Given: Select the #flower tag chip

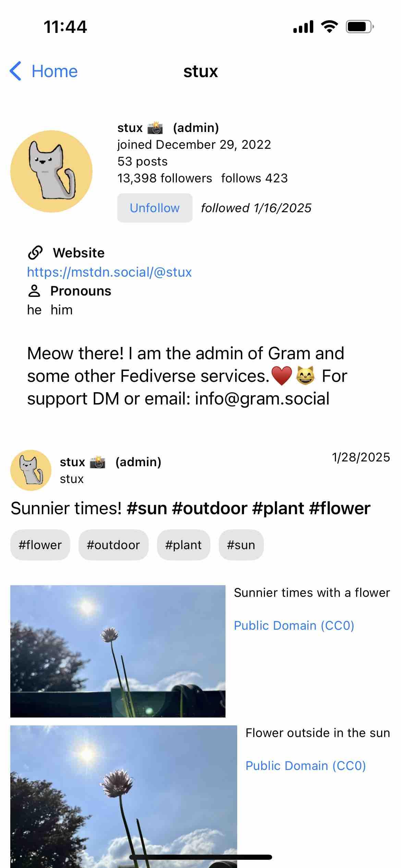Looking at the screenshot, I should pyautogui.click(x=40, y=545).
